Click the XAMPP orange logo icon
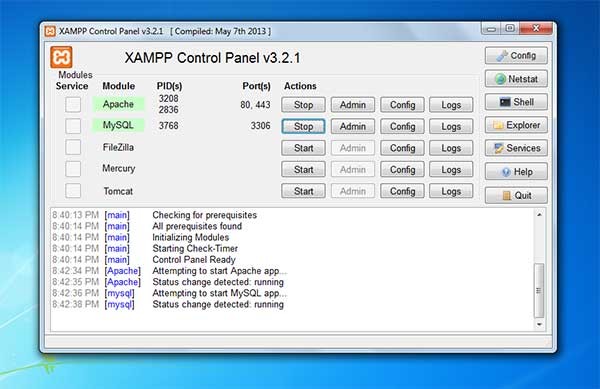600x389 pixels. pyautogui.click(x=61, y=57)
